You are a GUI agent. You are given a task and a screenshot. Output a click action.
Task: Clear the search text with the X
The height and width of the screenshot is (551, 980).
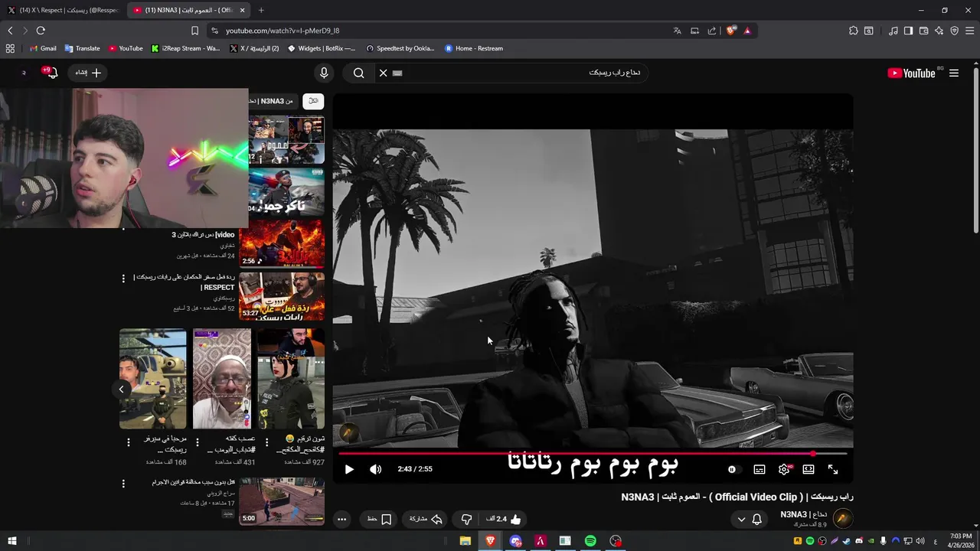click(383, 73)
